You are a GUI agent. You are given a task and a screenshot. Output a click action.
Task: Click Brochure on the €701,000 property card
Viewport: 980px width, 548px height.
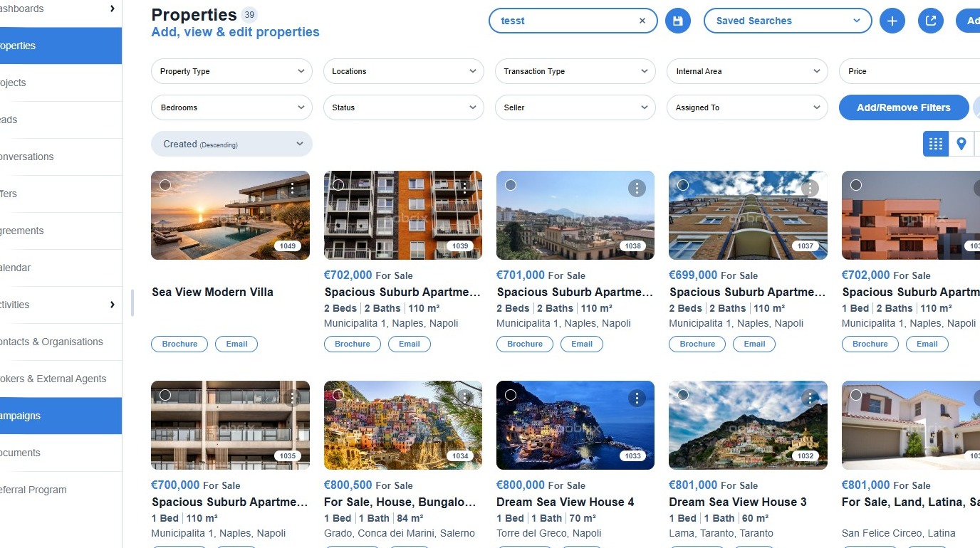point(525,344)
